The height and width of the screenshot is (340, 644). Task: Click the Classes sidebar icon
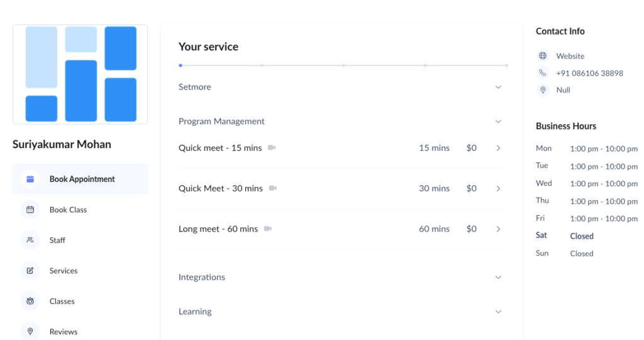tap(30, 301)
